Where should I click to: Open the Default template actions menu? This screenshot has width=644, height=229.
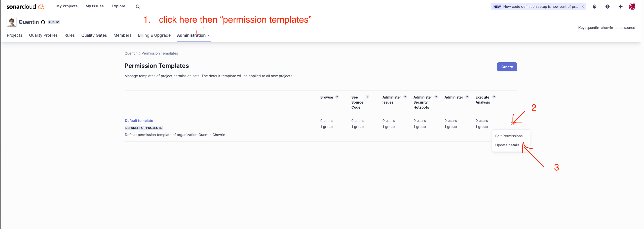tap(511, 122)
